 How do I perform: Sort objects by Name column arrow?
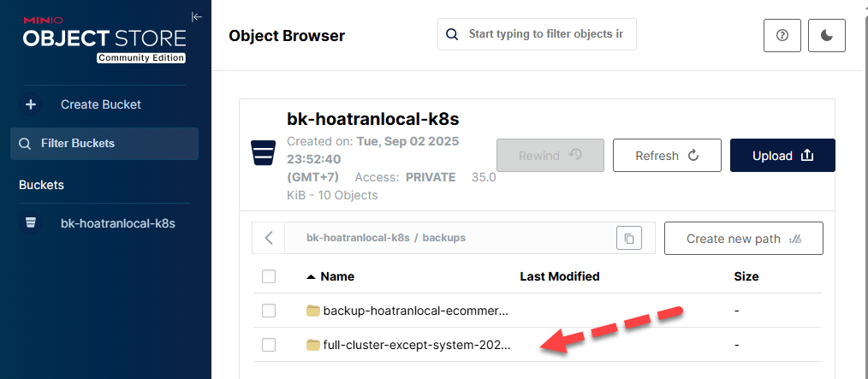pos(311,276)
